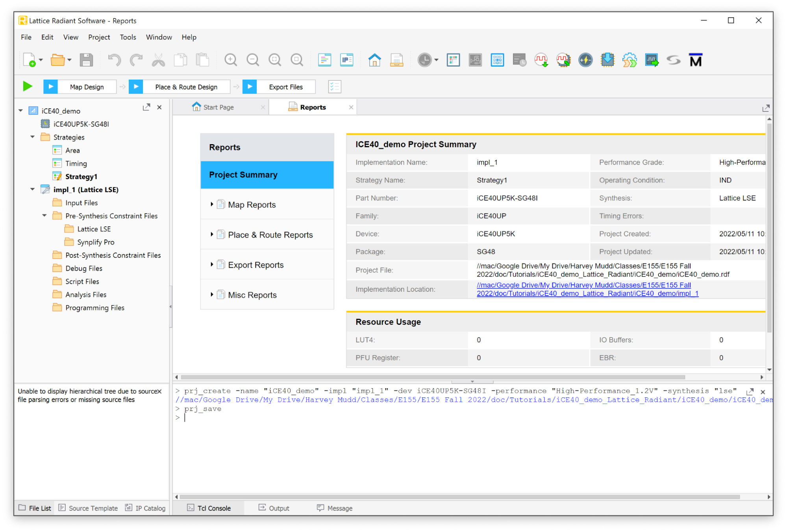Click the Zoom Out magnifier icon
The image size is (787, 532).
click(253, 60)
